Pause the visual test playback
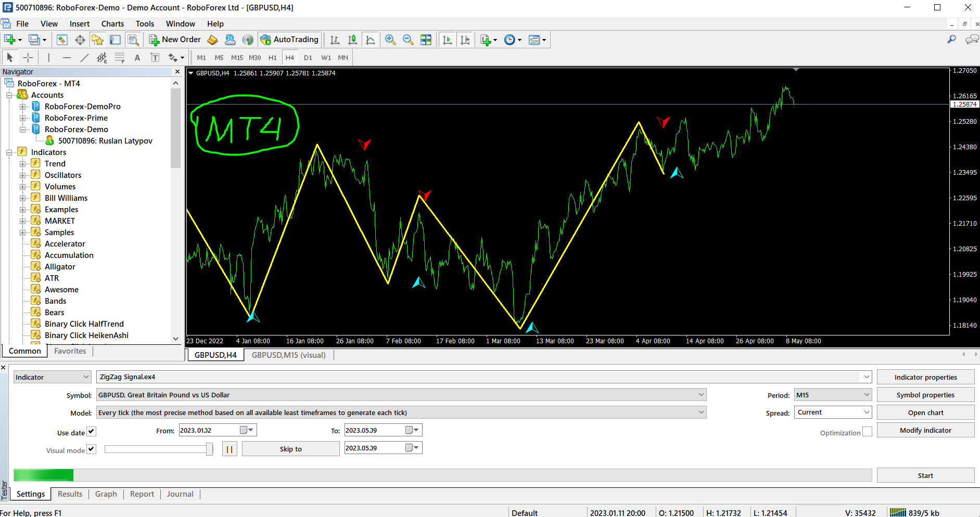This screenshot has height=517, width=980. [230, 449]
